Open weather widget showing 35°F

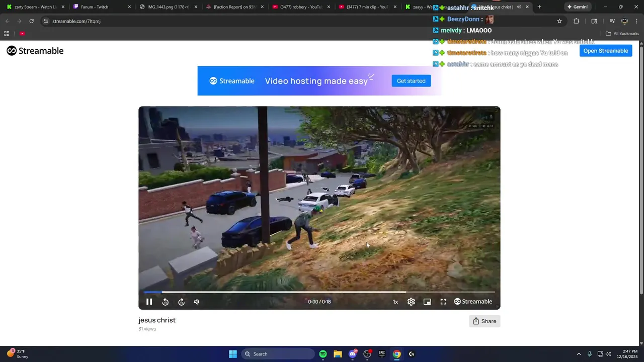(18, 354)
